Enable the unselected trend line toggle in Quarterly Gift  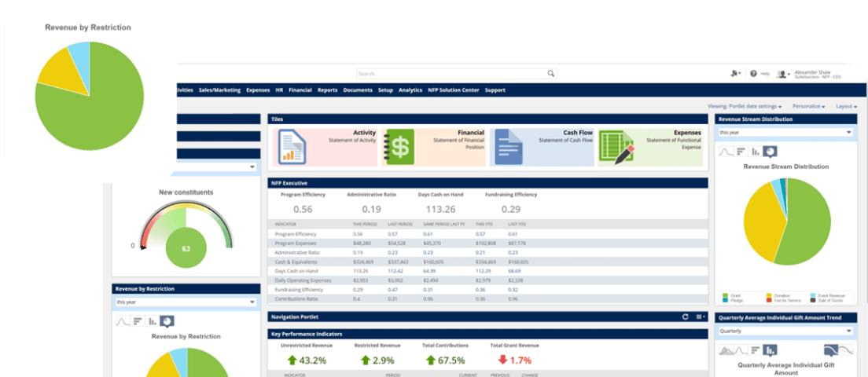click(x=845, y=350)
